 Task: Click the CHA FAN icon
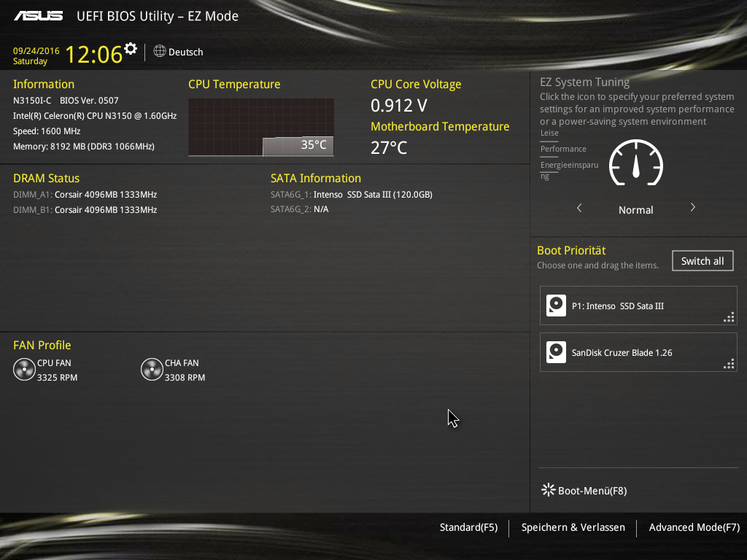pyautogui.click(x=152, y=370)
